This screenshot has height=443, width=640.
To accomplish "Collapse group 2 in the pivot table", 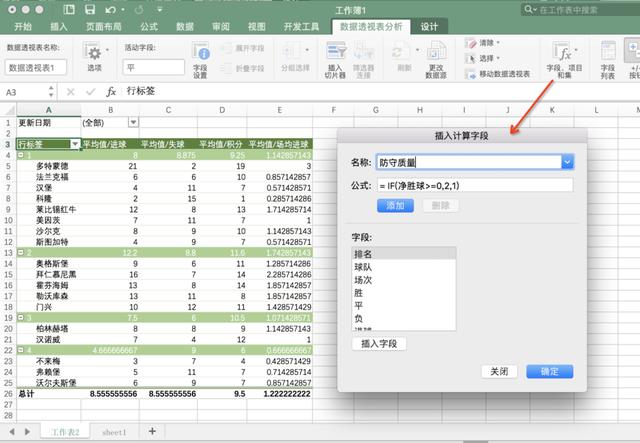I will 20,253.
